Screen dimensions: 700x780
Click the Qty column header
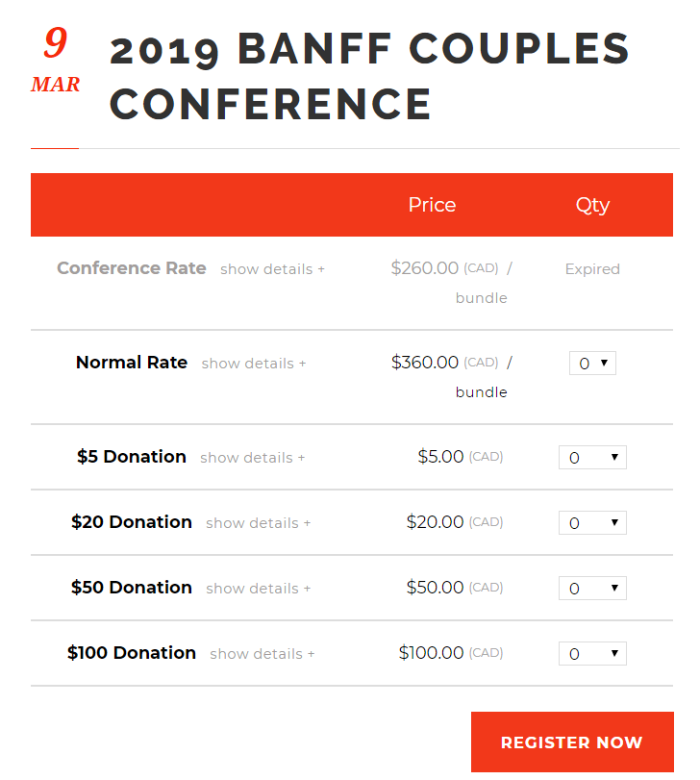tap(592, 206)
